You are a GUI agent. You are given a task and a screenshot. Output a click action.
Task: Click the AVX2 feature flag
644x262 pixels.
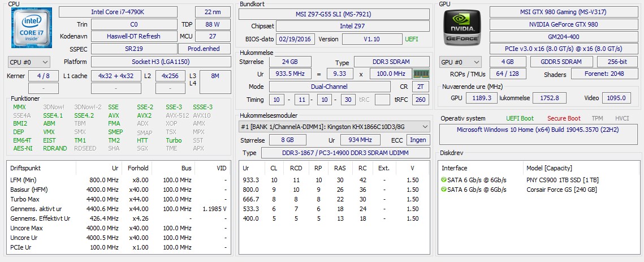144,115
